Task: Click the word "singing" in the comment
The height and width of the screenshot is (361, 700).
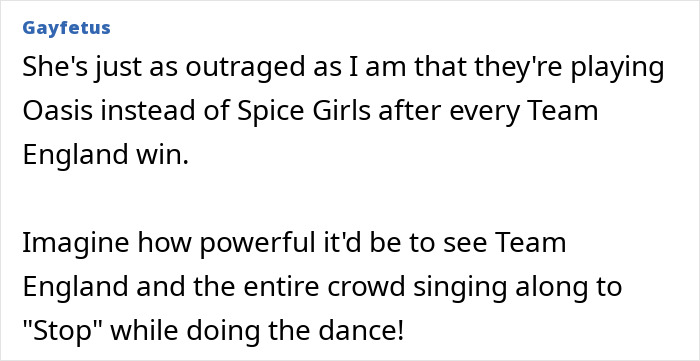Action: click(x=460, y=288)
